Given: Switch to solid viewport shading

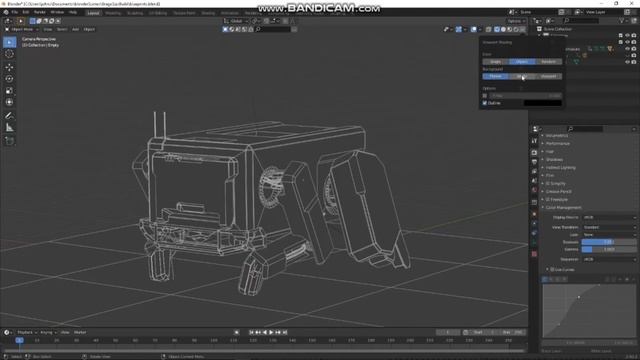Looking at the screenshot, I should pyautogui.click(x=503, y=29).
